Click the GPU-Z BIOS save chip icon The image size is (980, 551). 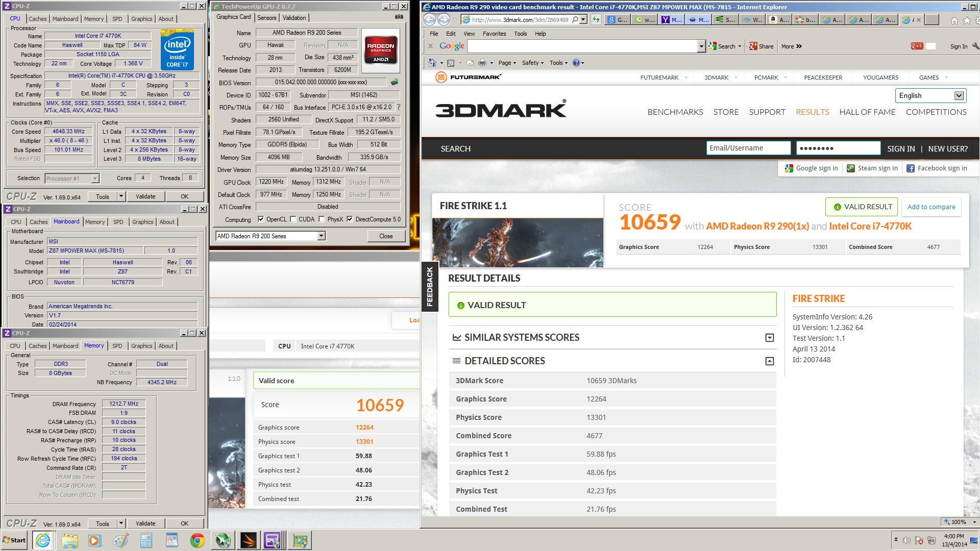[395, 82]
